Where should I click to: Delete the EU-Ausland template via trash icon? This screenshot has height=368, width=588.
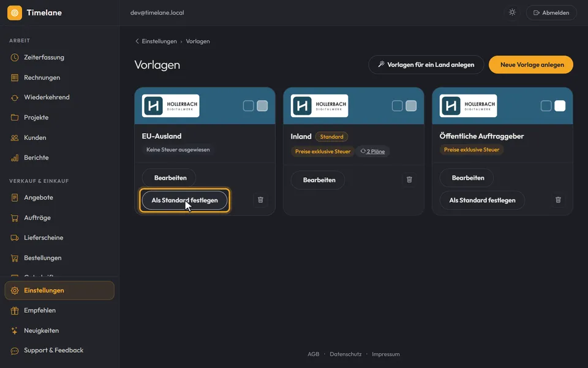(x=261, y=200)
